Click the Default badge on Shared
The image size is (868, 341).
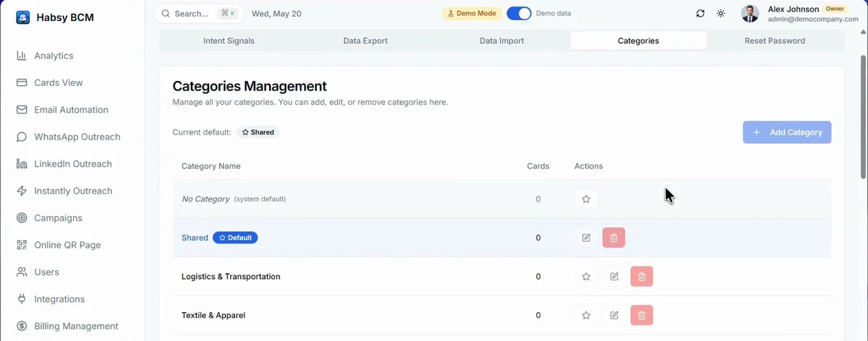235,238
